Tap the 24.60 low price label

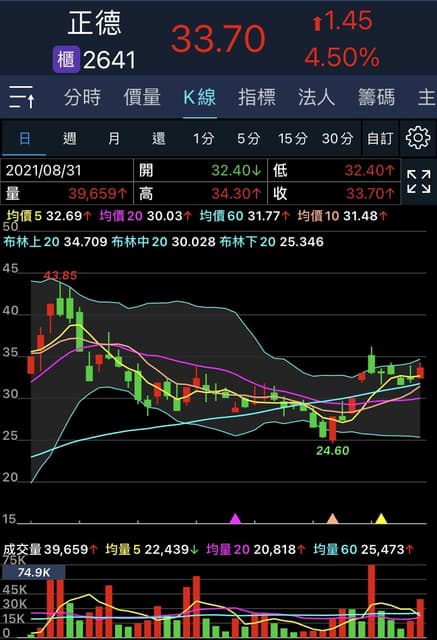point(333,450)
